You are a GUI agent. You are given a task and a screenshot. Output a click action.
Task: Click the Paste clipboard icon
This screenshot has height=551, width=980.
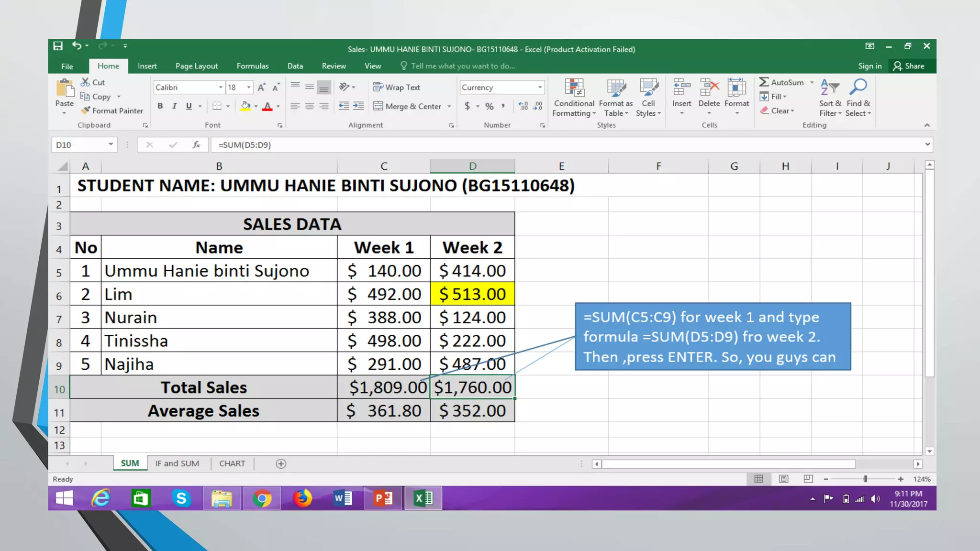point(65,88)
